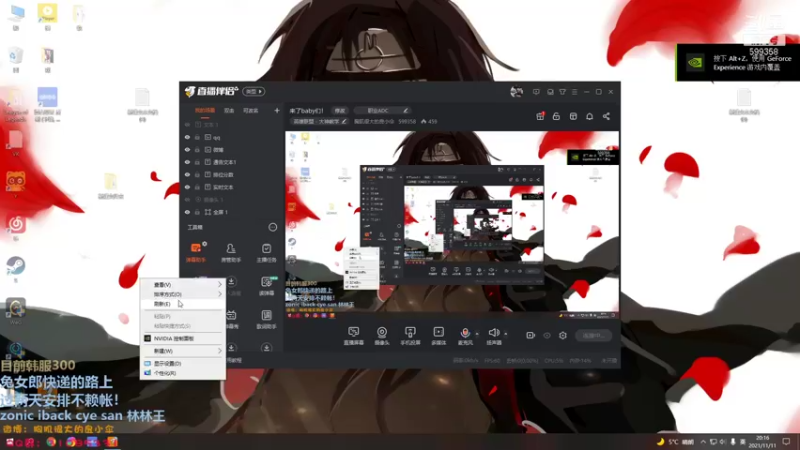The height and width of the screenshot is (450, 800).
Task: Add a 手机投屏 phone screen-cast source
Action: coord(410,336)
